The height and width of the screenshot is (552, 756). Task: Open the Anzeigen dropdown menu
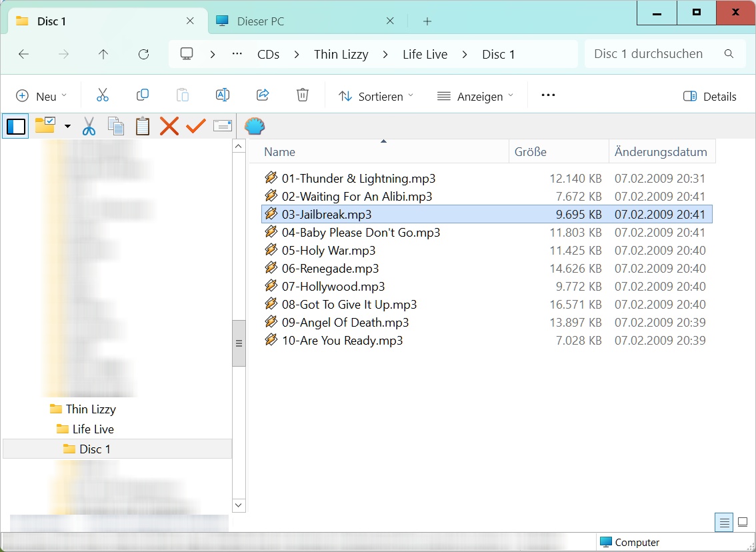[475, 95]
